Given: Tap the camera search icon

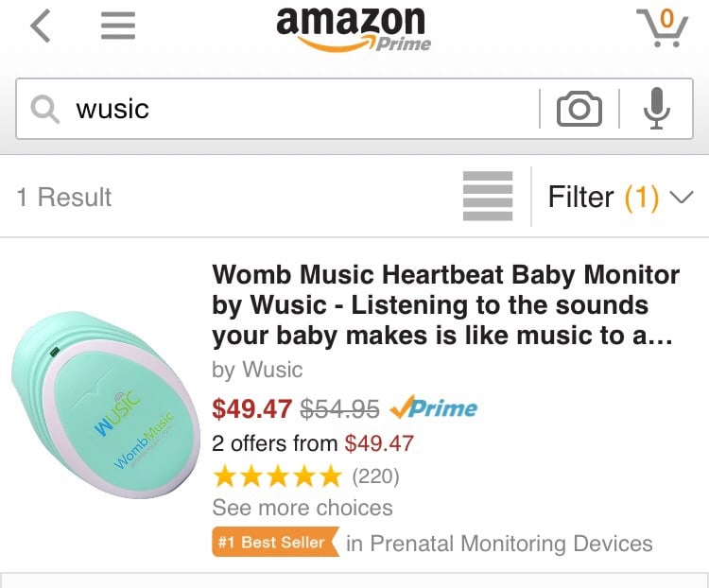Looking at the screenshot, I should click(x=579, y=109).
